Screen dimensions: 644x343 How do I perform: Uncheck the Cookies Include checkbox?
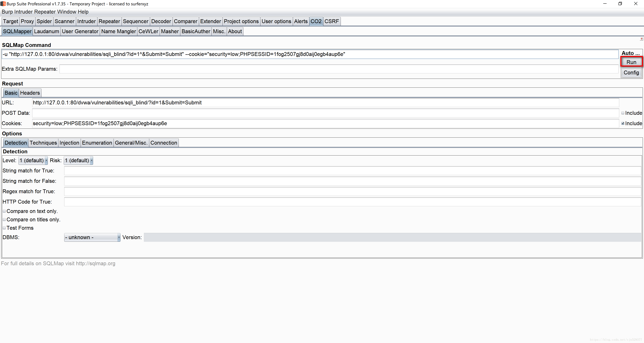tap(623, 123)
